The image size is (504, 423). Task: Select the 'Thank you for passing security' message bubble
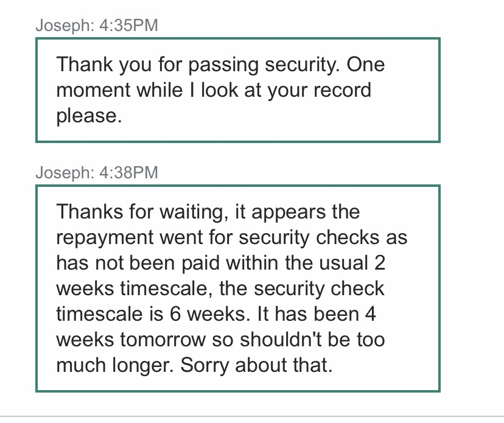click(x=238, y=90)
